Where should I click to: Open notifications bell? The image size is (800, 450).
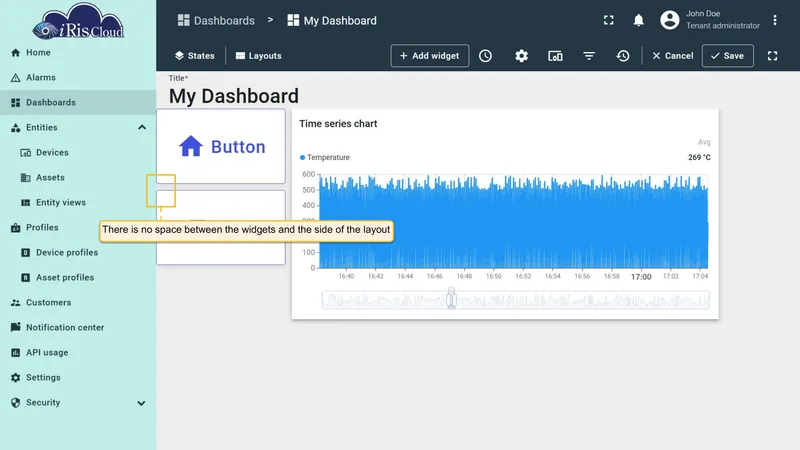pyautogui.click(x=638, y=20)
